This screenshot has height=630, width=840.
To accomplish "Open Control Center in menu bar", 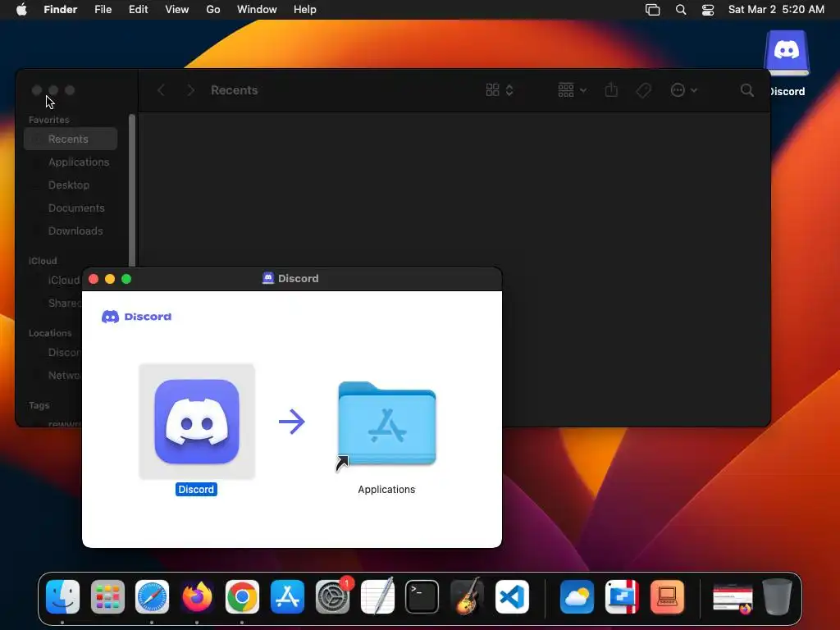I will 708,10.
